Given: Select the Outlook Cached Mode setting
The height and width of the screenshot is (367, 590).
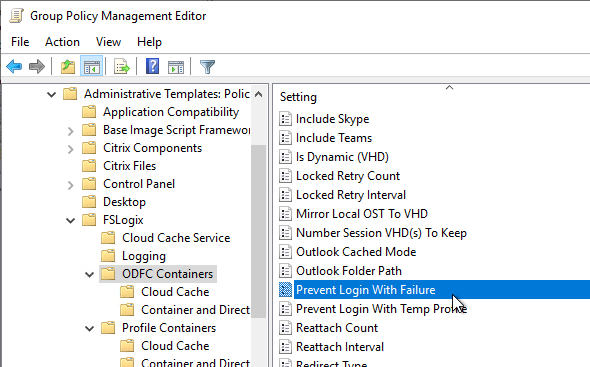Looking at the screenshot, I should [x=356, y=252].
